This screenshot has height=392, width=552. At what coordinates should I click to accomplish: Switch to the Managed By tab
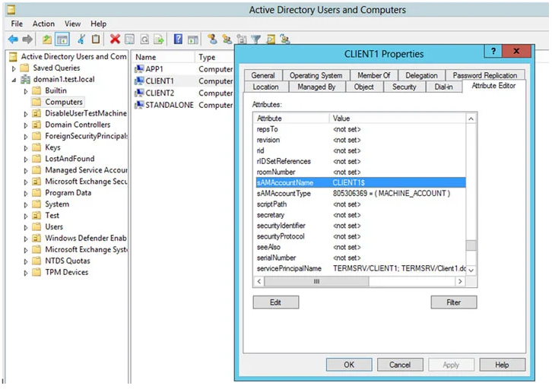click(x=316, y=87)
